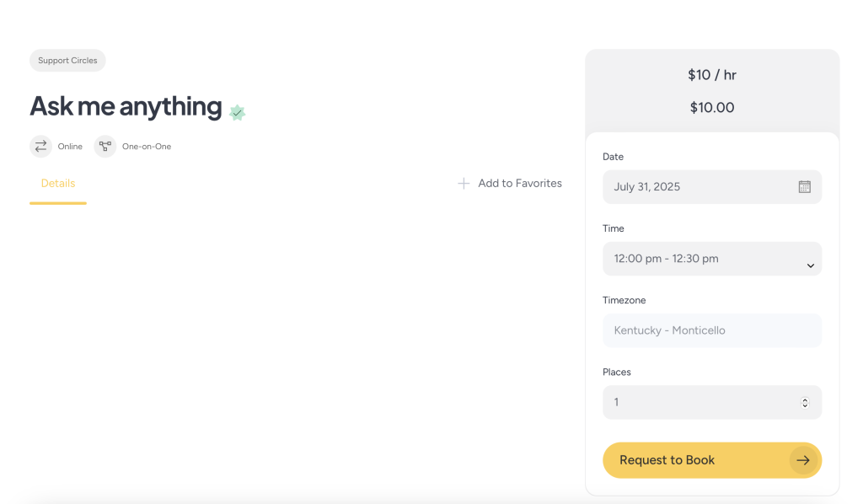The height and width of the screenshot is (504, 863).
Task: Click Add to Favorites link
Action: (x=519, y=183)
